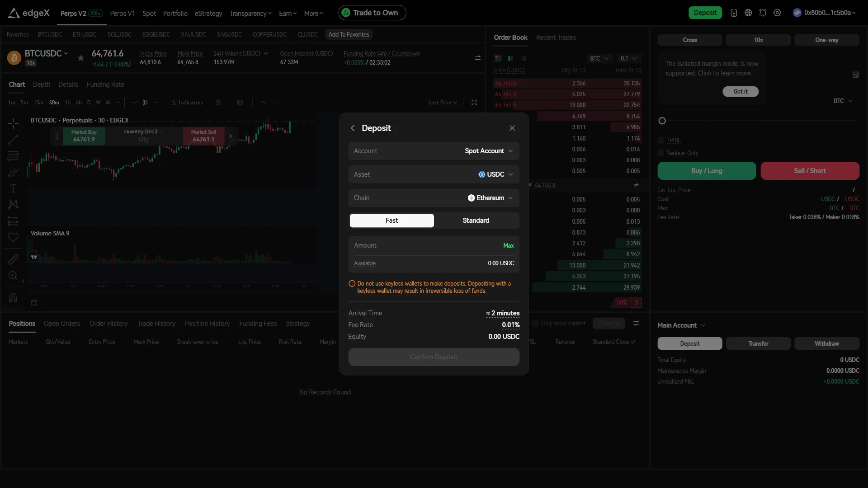The height and width of the screenshot is (488, 868).
Task: Select the 1h chart interval
Action: point(68,103)
